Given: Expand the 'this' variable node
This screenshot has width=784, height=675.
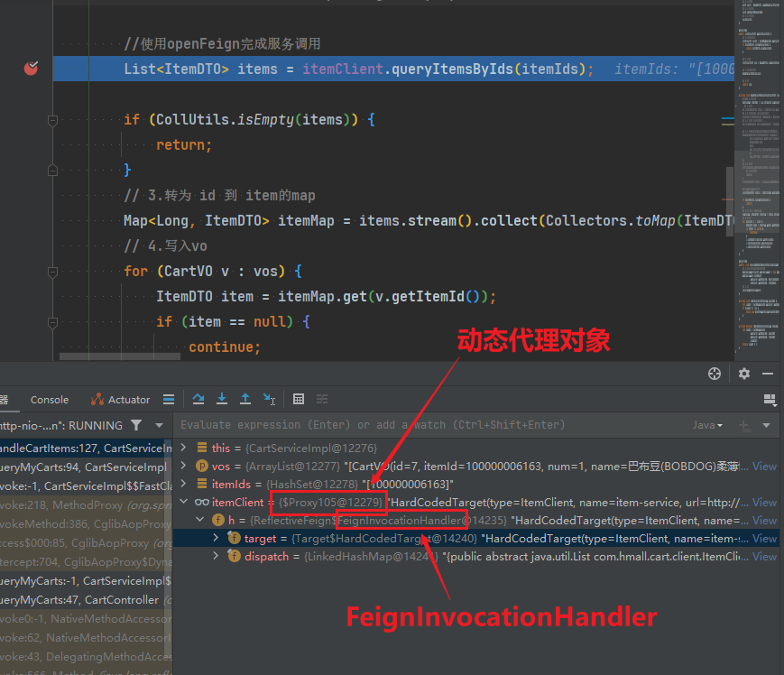Looking at the screenshot, I should coord(184,448).
